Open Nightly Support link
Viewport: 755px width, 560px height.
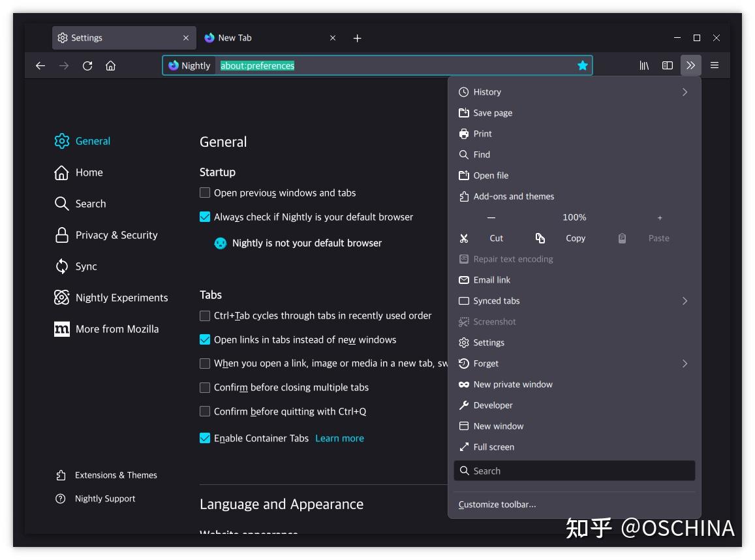95,499
